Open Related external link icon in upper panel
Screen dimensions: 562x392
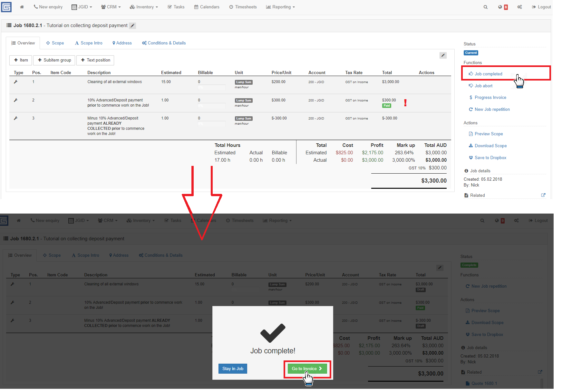[543, 195]
